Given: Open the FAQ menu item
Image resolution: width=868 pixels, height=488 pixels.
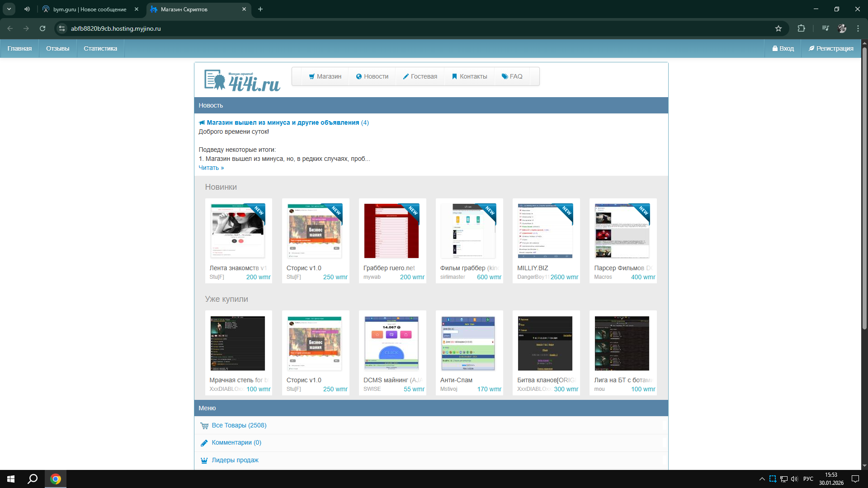Looking at the screenshot, I should click(512, 76).
